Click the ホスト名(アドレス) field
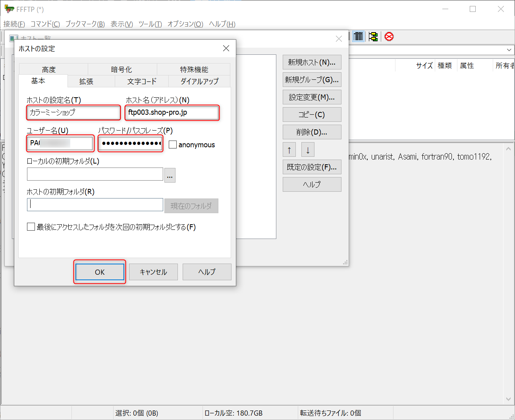Screen dimensions: 515x420 (x=172, y=113)
